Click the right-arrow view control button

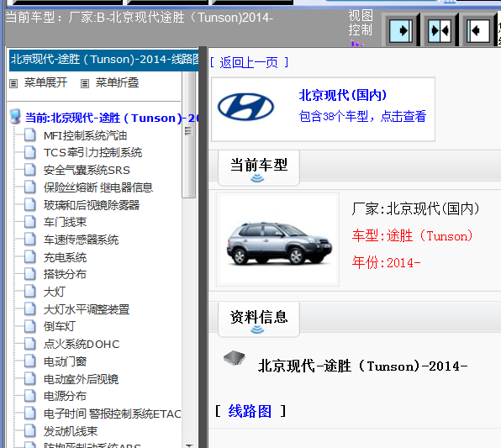(x=401, y=31)
